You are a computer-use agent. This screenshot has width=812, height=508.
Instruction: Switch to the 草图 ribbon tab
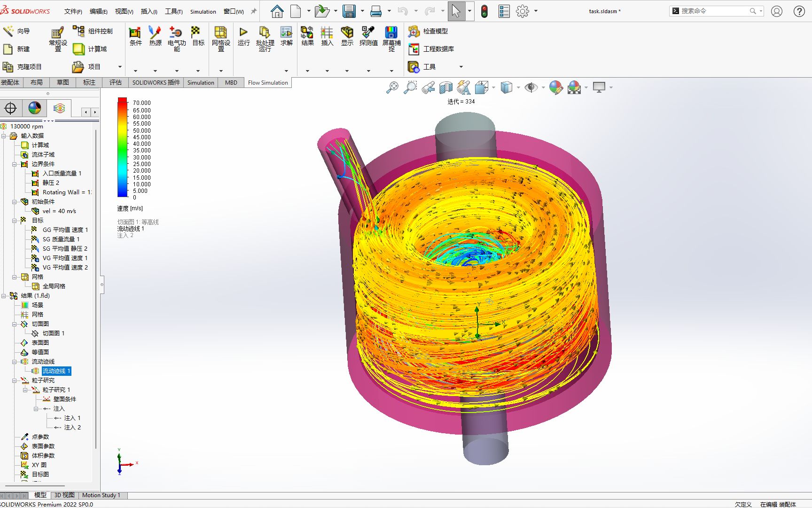click(63, 83)
